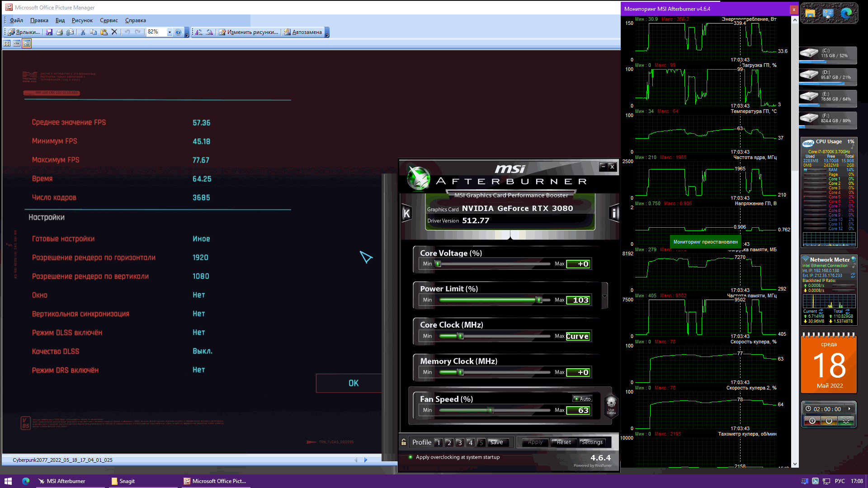
Task: Toggle Fan Speed Auto mode
Action: (x=582, y=399)
